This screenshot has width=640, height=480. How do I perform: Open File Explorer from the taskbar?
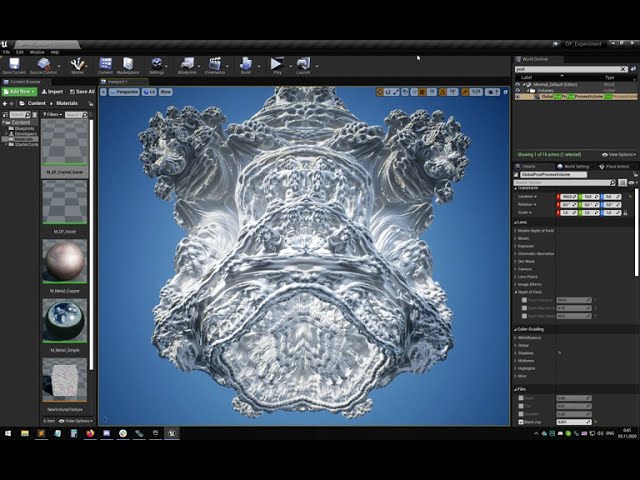25,433
